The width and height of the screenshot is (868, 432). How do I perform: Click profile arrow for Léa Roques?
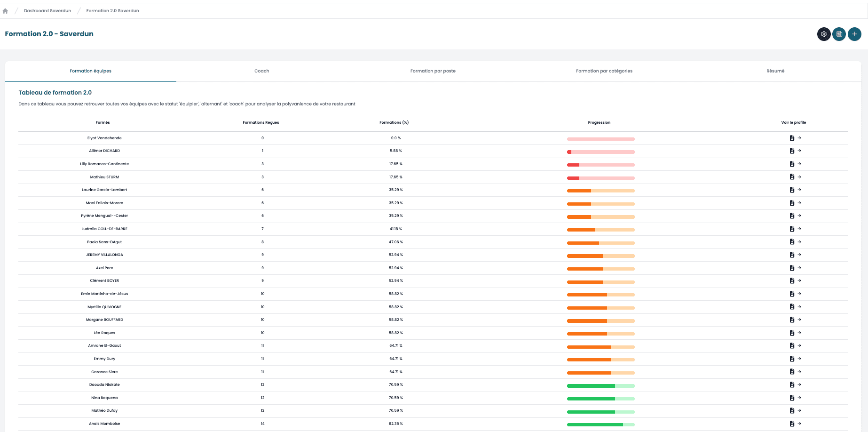(x=799, y=333)
